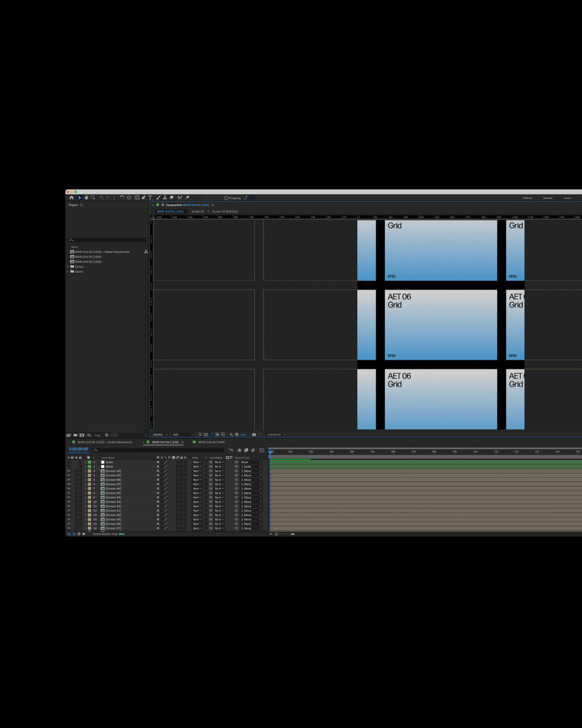Viewport: 582px width, 728px height.
Task: Select the Zoom magnifier tool
Action: [93, 197]
